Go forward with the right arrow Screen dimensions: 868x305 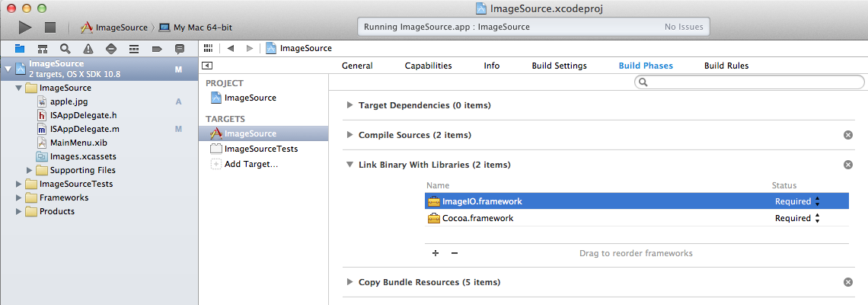point(250,48)
